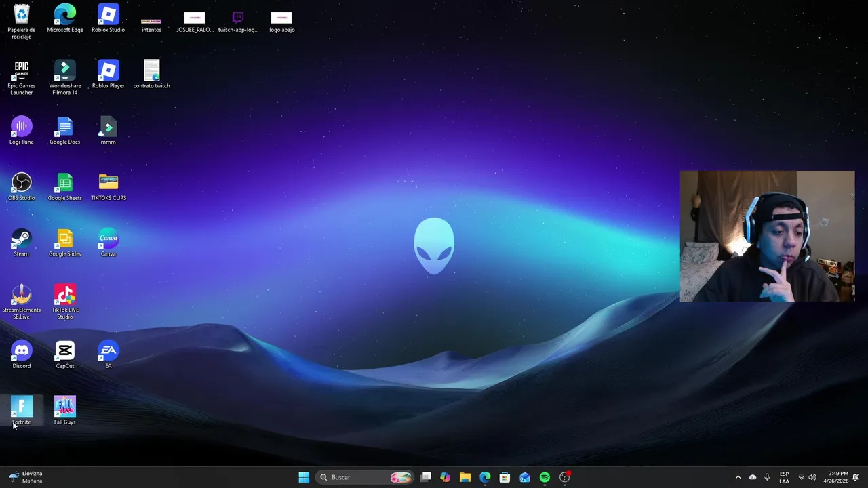The height and width of the screenshot is (488, 868).
Task: Open Microsoft Edge from the taskbar
Action: (x=485, y=477)
